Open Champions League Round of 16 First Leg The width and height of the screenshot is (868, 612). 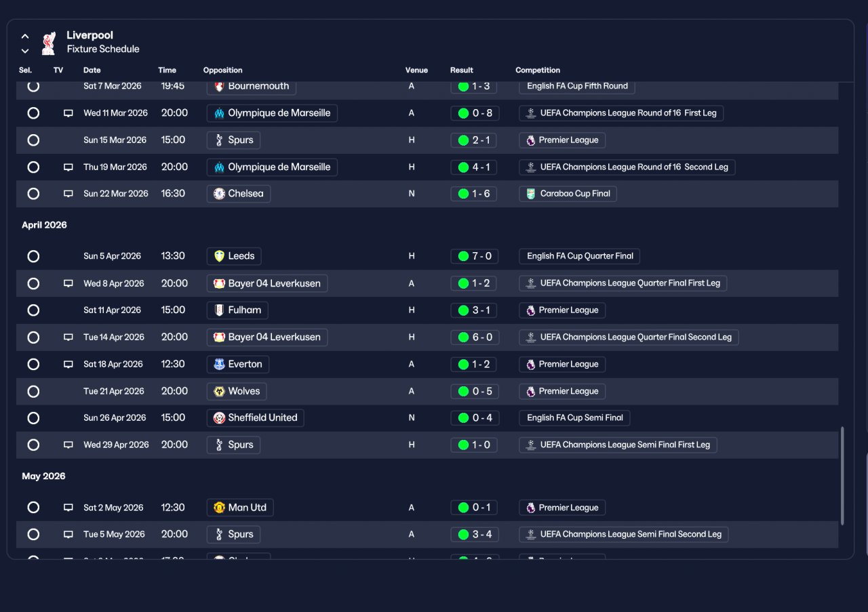(621, 113)
